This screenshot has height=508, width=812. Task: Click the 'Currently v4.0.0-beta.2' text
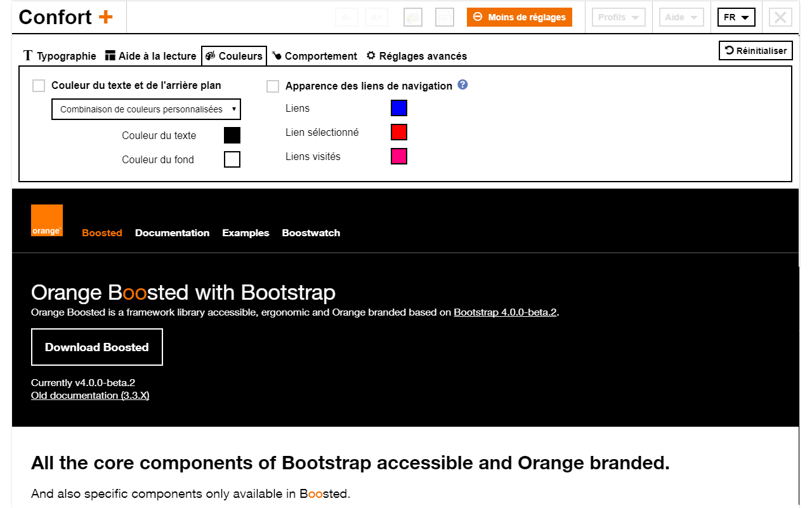[x=83, y=383]
